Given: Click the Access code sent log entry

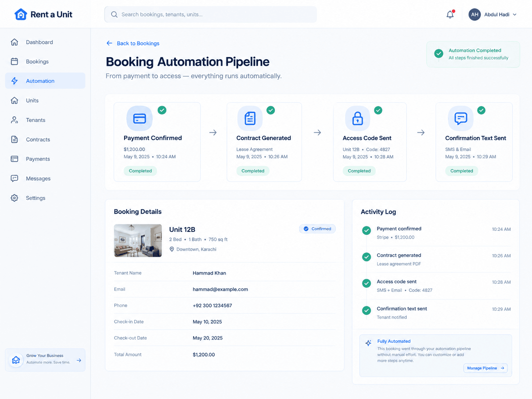Looking at the screenshot, I should [x=436, y=286].
